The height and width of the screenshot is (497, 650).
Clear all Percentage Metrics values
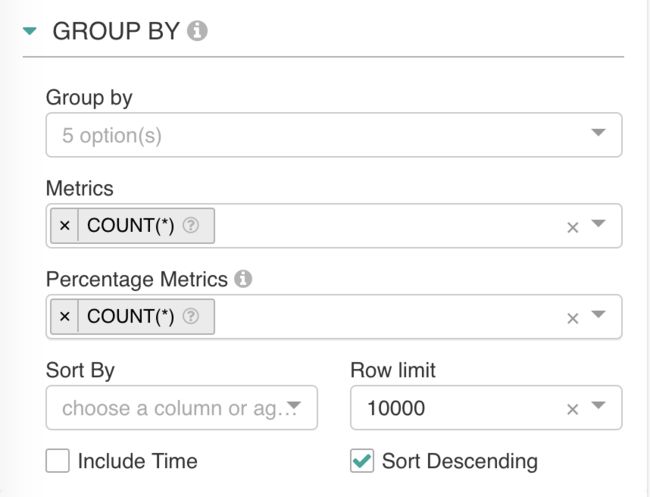point(572,318)
